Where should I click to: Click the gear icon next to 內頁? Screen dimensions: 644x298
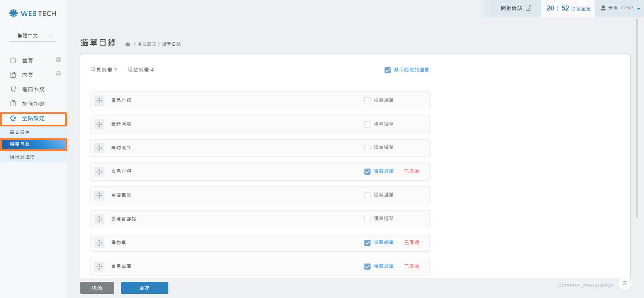coord(58,74)
